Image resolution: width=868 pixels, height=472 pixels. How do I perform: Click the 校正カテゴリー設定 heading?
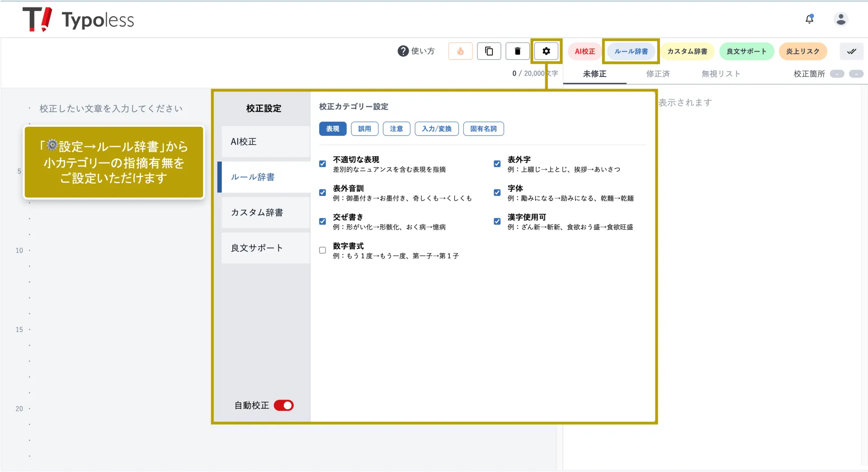354,106
